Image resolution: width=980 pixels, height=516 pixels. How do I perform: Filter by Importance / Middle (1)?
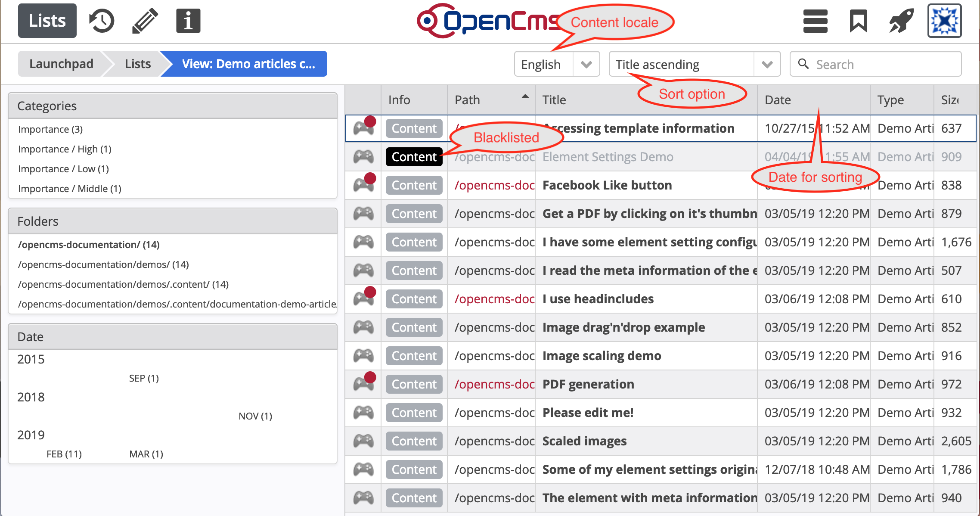pyautogui.click(x=70, y=189)
